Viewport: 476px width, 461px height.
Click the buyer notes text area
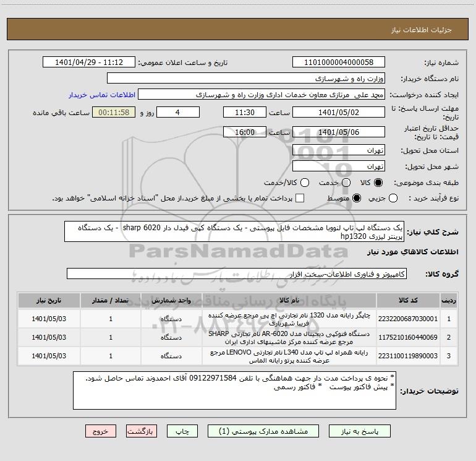pos(234,390)
